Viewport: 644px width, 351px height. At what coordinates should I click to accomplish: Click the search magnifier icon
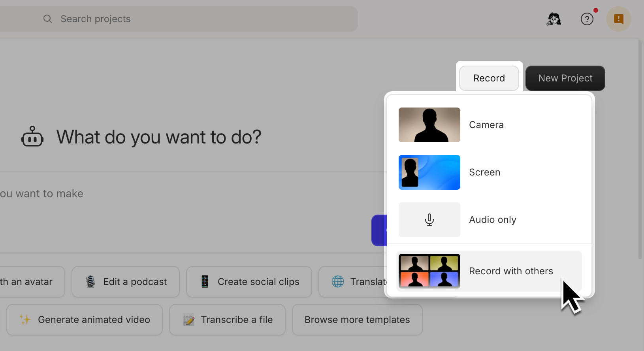click(x=47, y=19)
